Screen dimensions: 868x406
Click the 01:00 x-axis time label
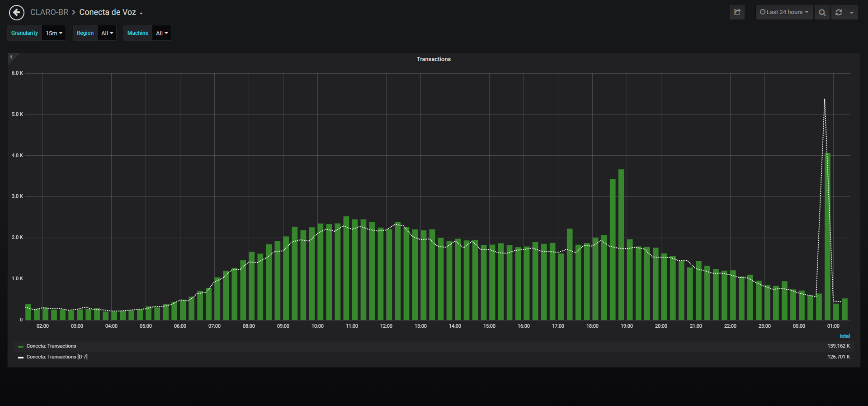coord(833,326)
